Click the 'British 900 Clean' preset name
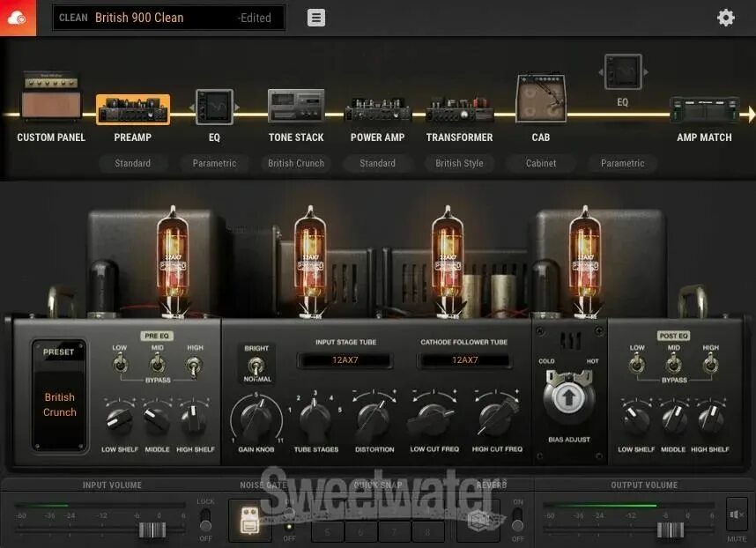This screenshot has width=756, height=548. 139,18
